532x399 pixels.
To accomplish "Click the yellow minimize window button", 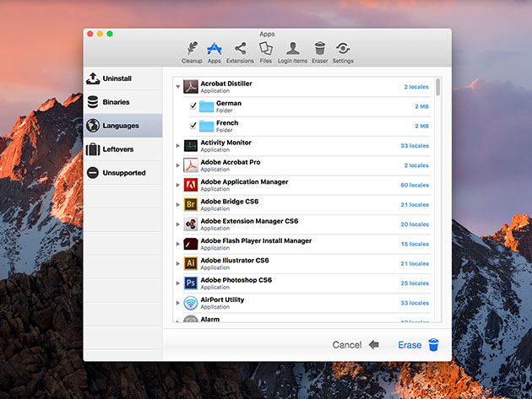I will point(100,34).
